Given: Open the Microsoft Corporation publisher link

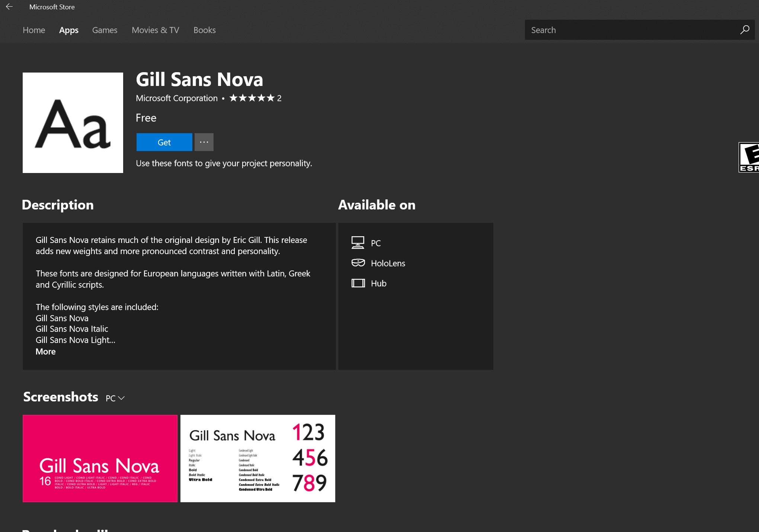Looking at the screenshot, I should pyautogui.click(x=177, y=98).
